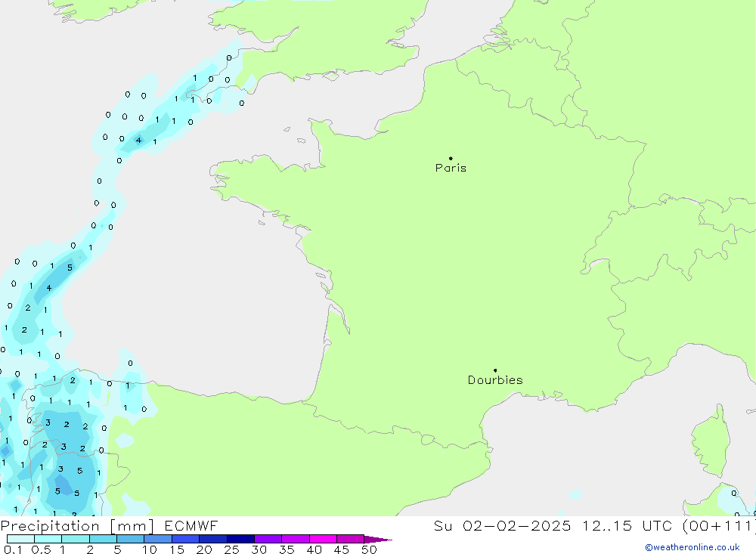Select the 10–15 mm legend swatch
Viewport: 756px width, 554px height.
[x=157, y=540]
